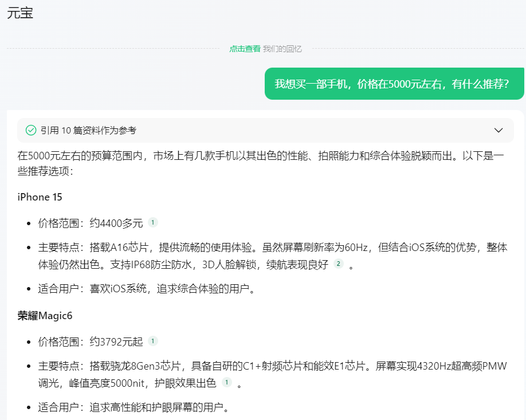Screen dimensions: 526x420
Task: Click the 荣耀Magic6 价格范围 price text
Action: [x=90, y=342]
